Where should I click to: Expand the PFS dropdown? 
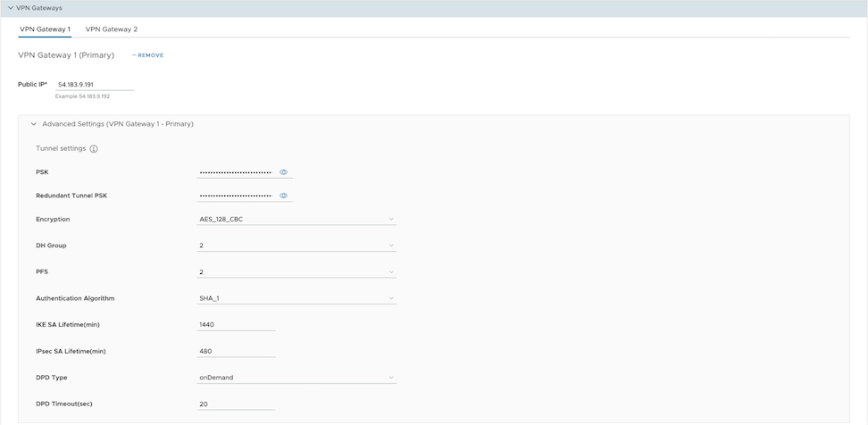pyautogui.click(x=296, y=272)
